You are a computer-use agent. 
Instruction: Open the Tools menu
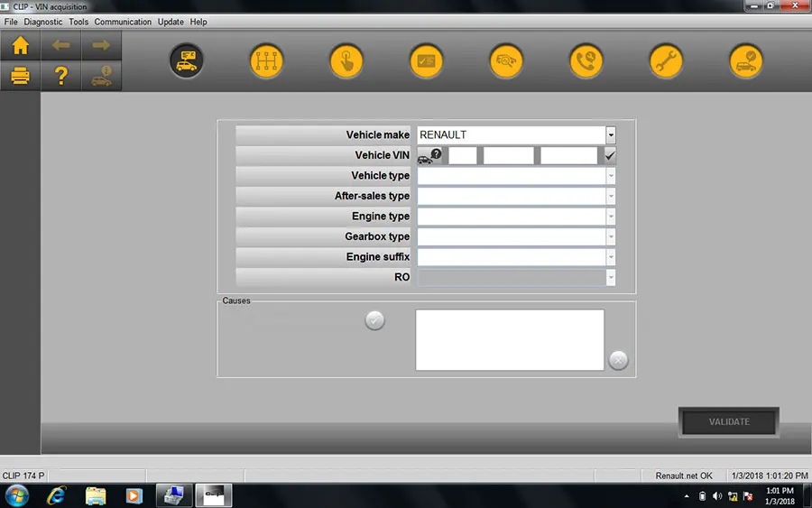[x=78, y=22]
